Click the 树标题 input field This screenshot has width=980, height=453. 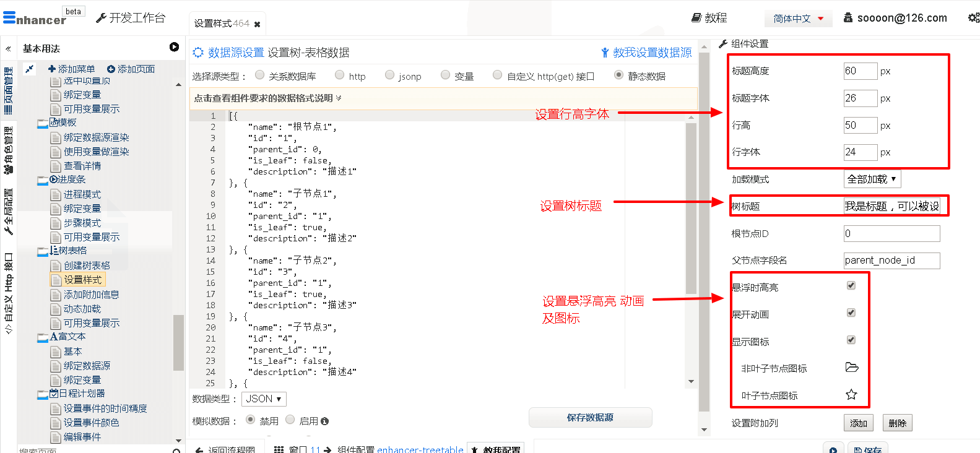pos(891,207)
